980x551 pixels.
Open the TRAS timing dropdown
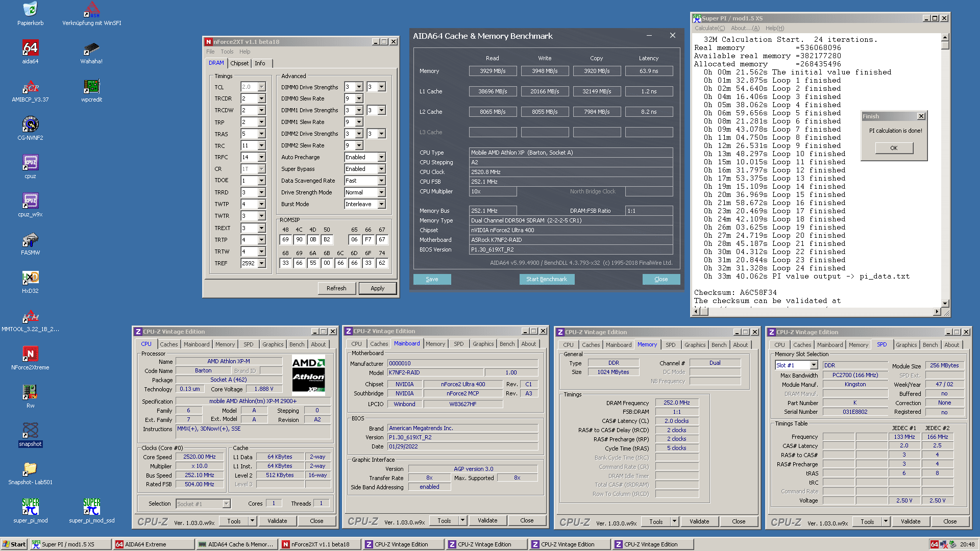tap(261, 134)
